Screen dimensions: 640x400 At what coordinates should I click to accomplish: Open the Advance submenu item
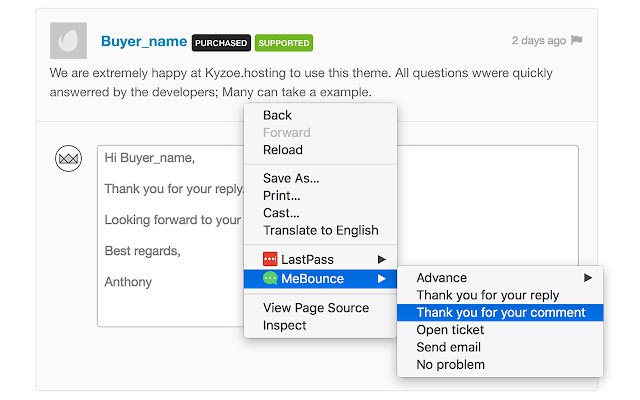pyautogui.click(x=500, y=278)
